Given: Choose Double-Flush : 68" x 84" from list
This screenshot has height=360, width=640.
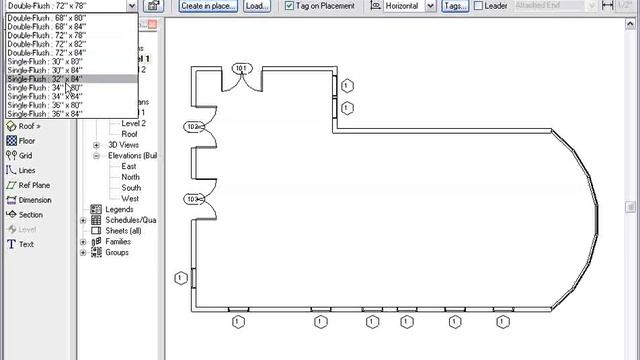Looking at the screenshot, I should point(71,27).
